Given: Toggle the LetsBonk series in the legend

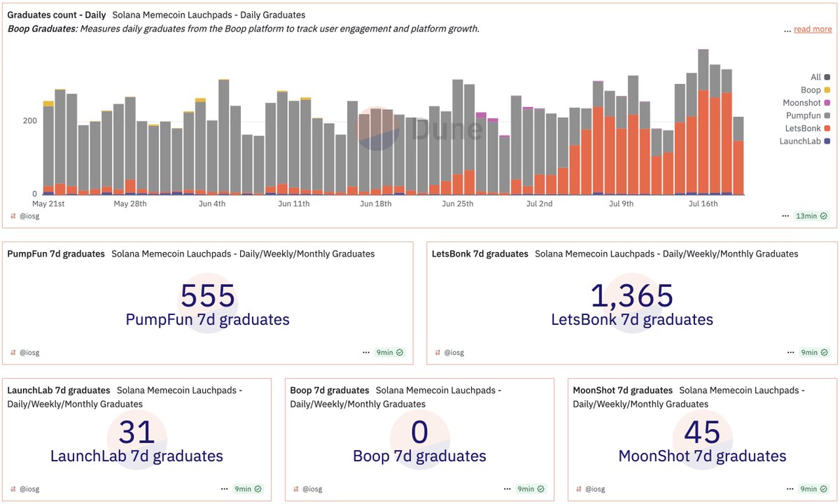Looking at the screenshot, I should pos(807,129).
